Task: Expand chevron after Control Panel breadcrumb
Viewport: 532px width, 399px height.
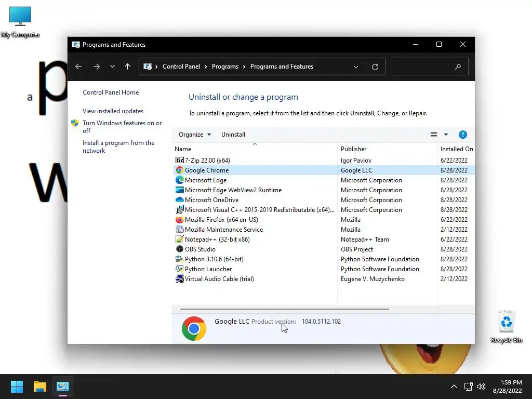Action: pyautogui.click(x=206, y=67)
